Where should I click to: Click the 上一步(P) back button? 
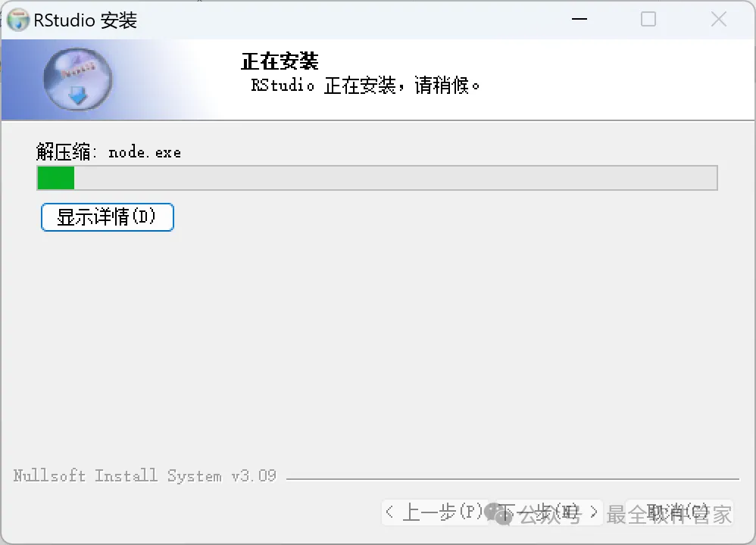[x=435, y=512]
